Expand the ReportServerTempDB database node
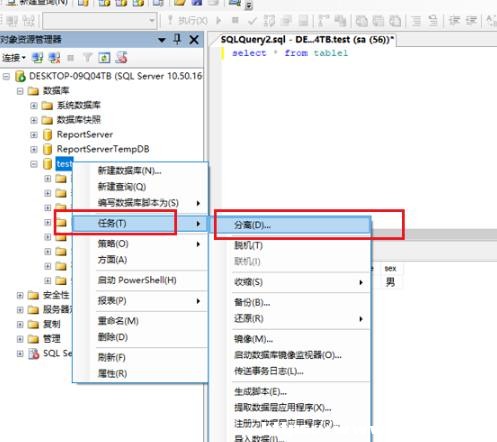This screenshot has height=442, width=497. pyautogui.click(x=34, y=149)
